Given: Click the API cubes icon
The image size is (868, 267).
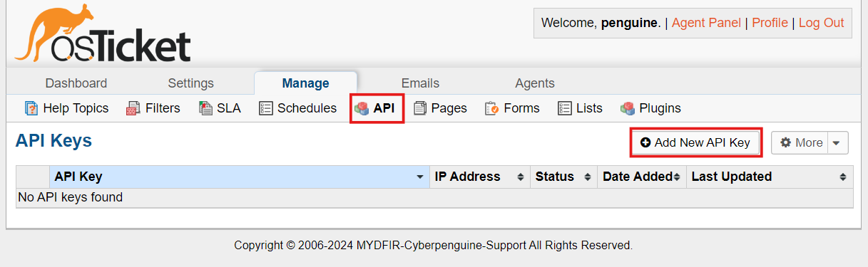Looking at the screenshot, I should pos(362,108).
